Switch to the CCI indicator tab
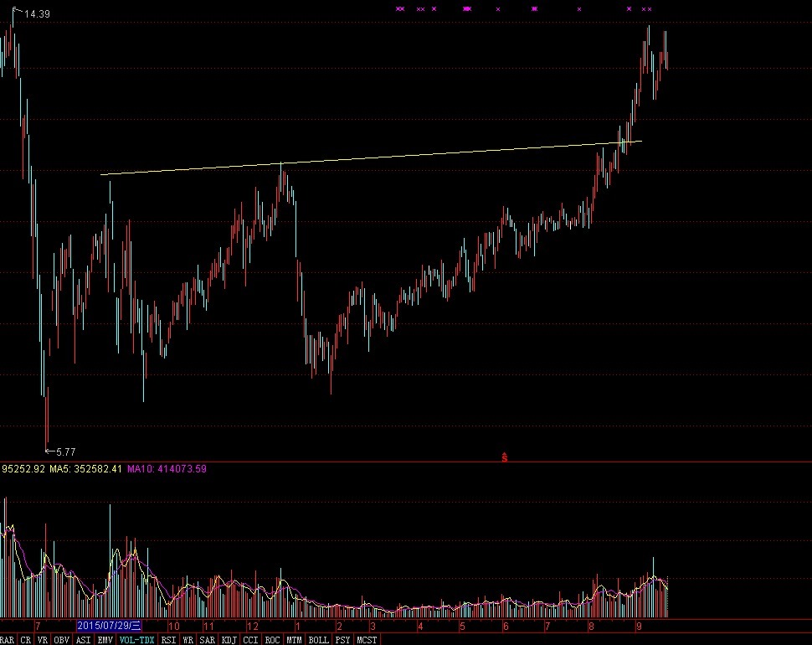 point(250,640)
